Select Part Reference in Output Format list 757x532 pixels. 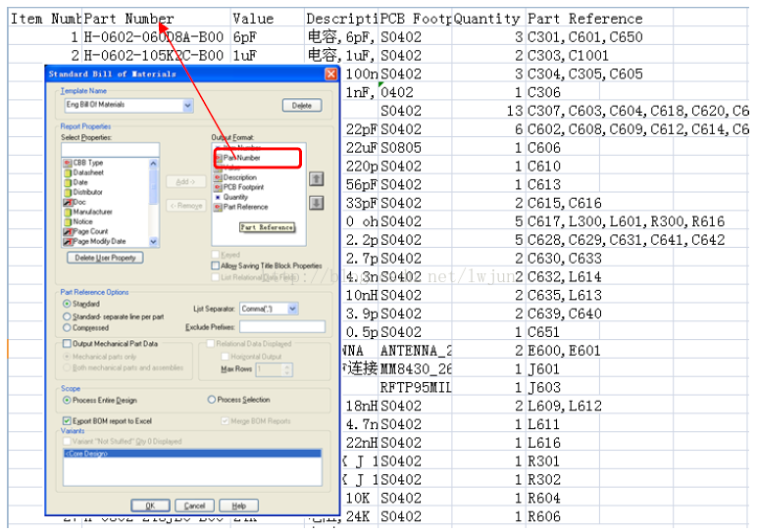tap(245, 208)
